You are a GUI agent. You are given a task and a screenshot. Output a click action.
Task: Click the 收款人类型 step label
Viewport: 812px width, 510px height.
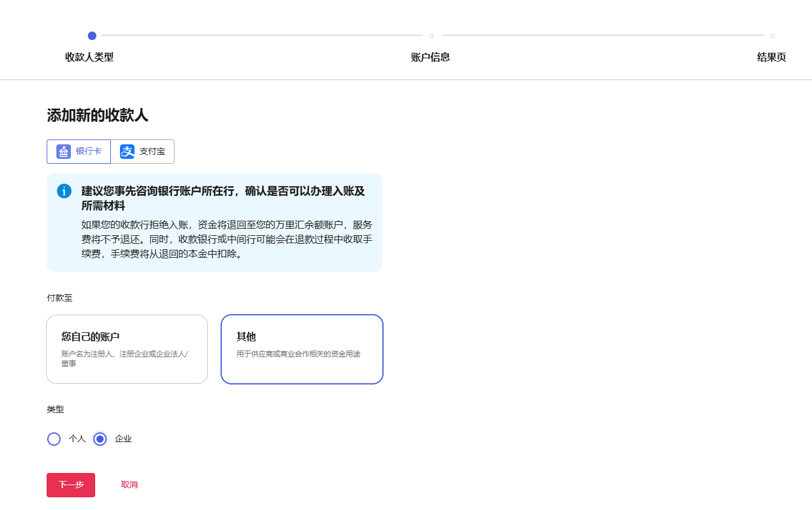click(89, 58)
